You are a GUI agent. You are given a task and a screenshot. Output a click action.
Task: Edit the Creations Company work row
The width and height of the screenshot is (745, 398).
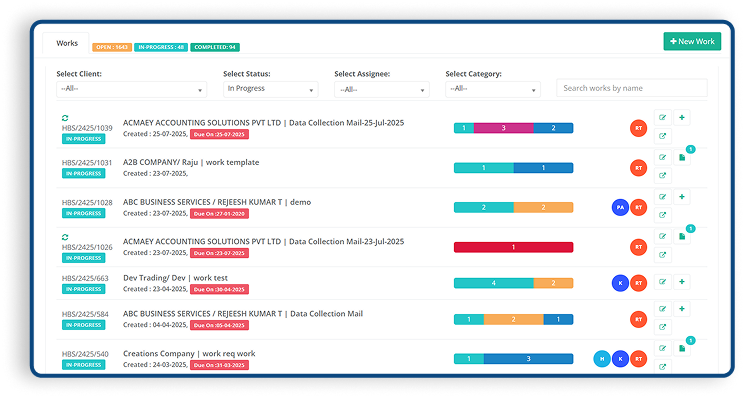coord(662,348)
